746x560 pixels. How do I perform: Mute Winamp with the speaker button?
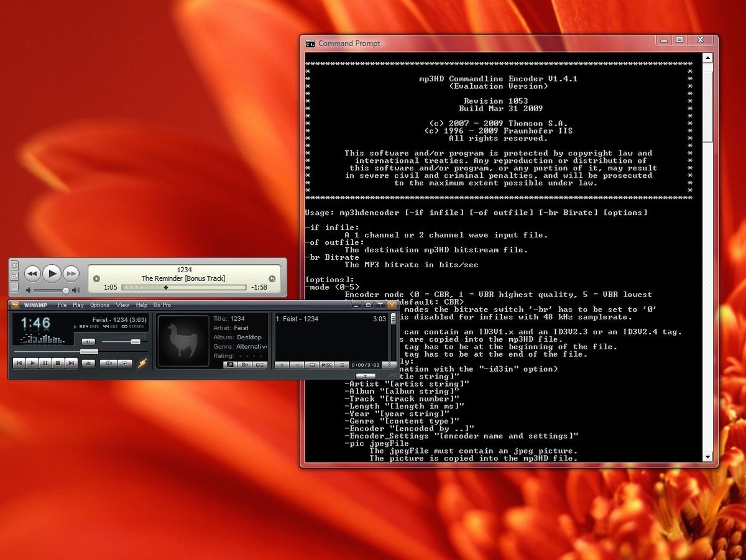coord(88,342)
